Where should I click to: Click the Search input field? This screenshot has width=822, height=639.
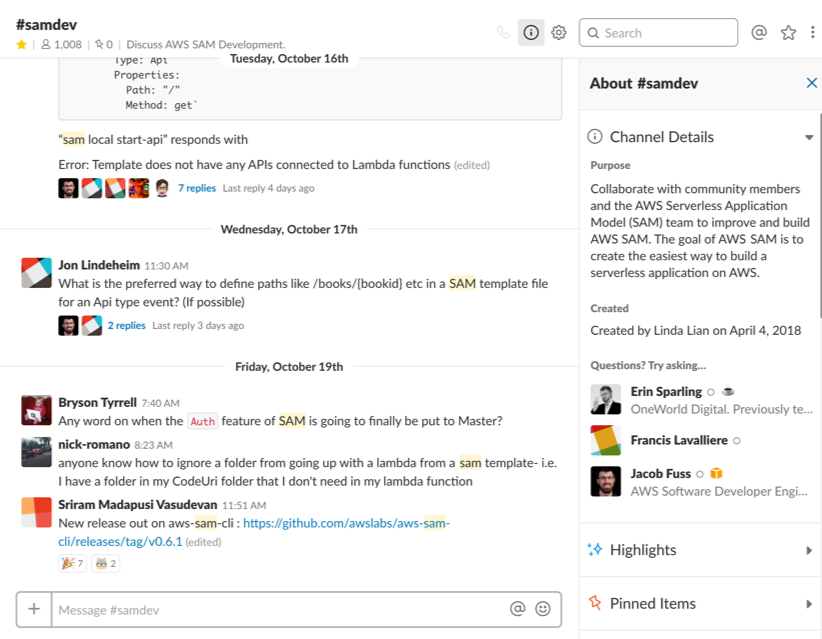[658, 33]
